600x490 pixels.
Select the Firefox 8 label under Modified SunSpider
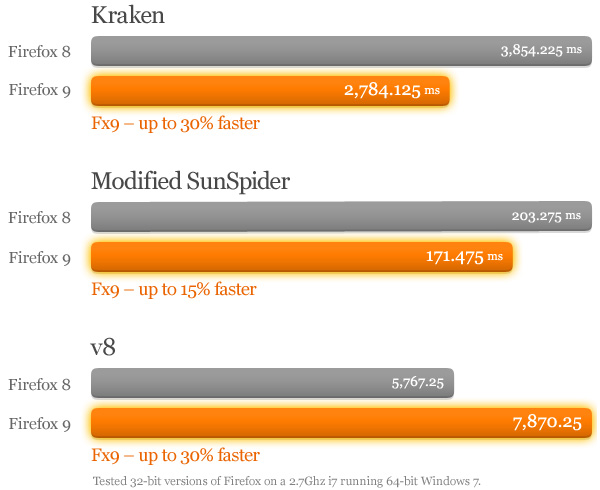(x=39, y=217)
